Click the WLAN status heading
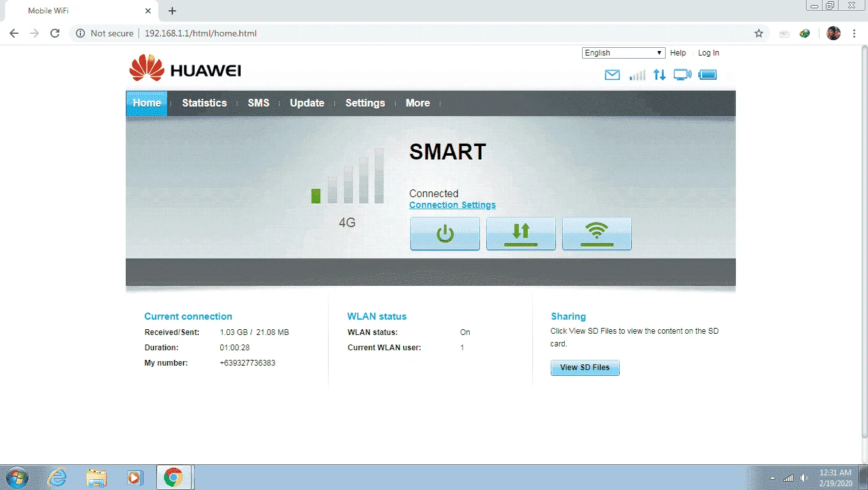868x490 pixels. (377, 316)
